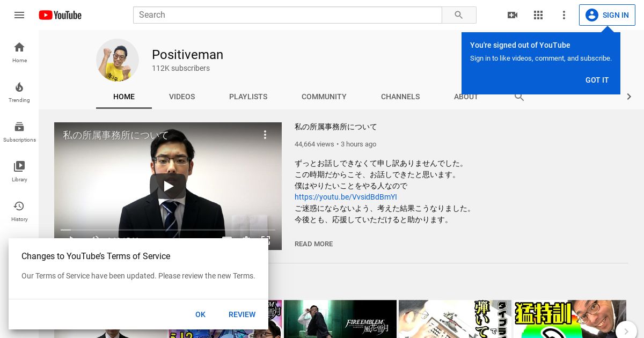
Task: Click the YouTube logo
Action: click(x=60, y=15)
